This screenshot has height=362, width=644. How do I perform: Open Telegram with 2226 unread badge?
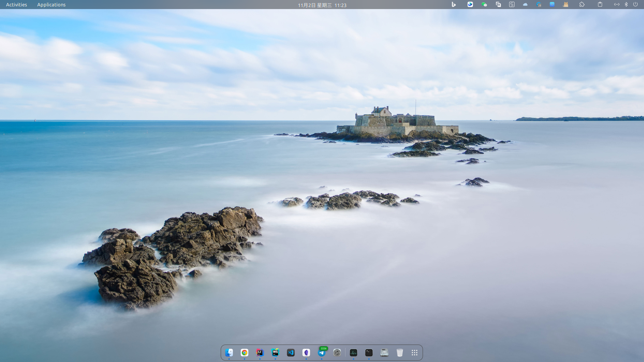point(322,353)
